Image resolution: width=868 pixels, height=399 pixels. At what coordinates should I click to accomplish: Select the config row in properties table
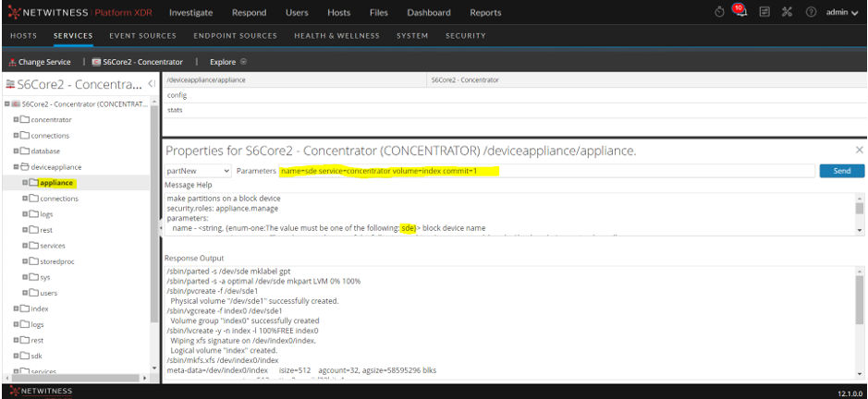click(x=514, y=95)
